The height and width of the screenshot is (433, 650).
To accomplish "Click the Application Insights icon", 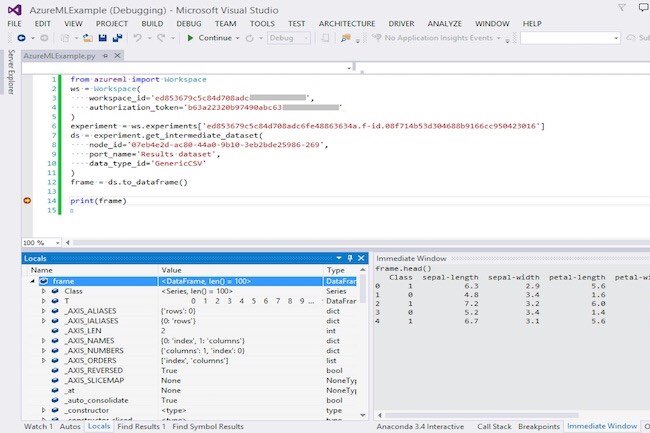I will 376,38.
